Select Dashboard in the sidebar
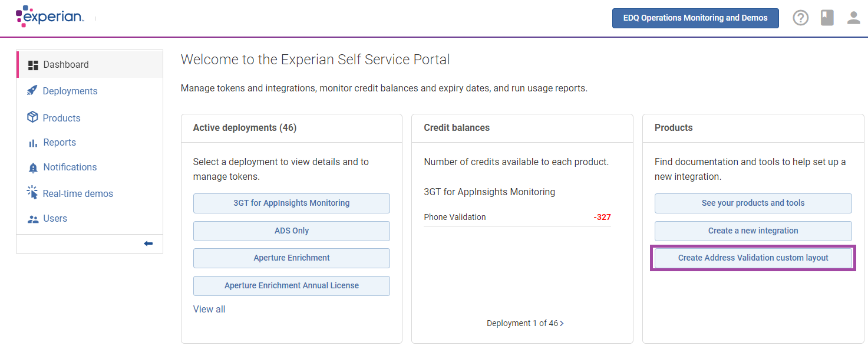This screenshot has height=352, width=868. [x=66, y=65]
